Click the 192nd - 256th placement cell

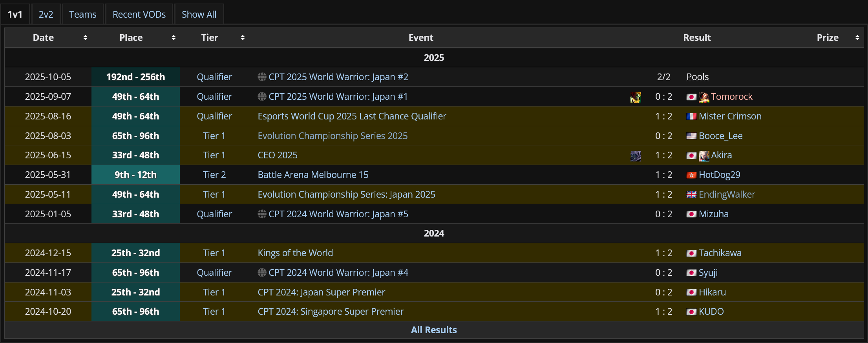(x=136, y=77)
